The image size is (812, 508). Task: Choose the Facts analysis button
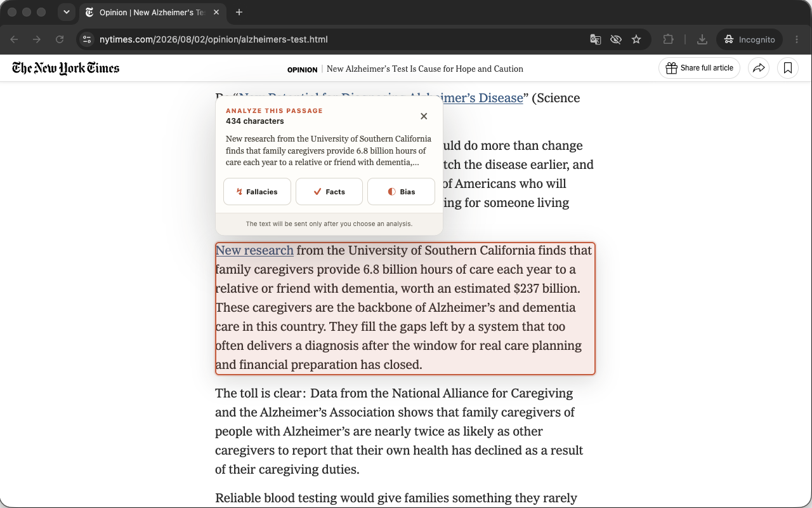coord(329,192)
